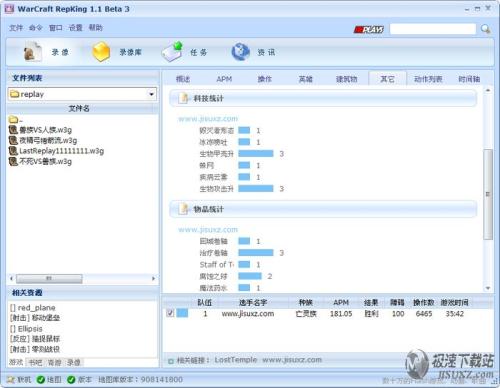Viewport: 500px width, 388px height.
Task: Open the [射击] 移动堡垒 resource link
Action: pyautogui.click(x=35, y=318)
